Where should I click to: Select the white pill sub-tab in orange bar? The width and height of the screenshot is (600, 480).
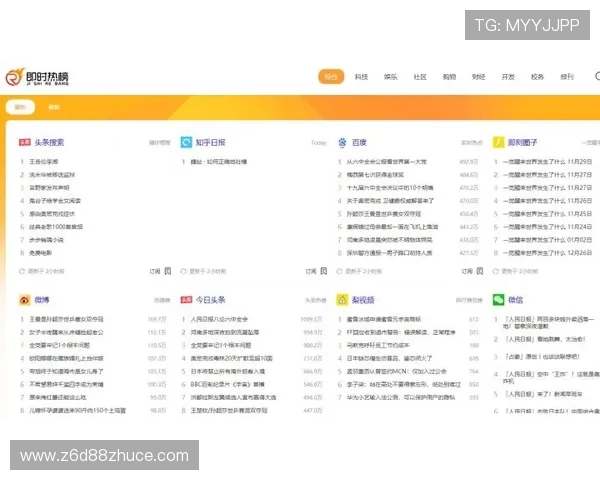coord(20,107)
